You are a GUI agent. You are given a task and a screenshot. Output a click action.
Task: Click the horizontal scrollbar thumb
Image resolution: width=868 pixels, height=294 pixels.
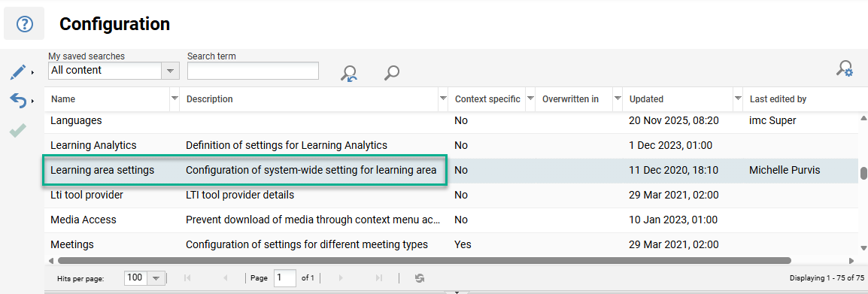click(424, 260)
